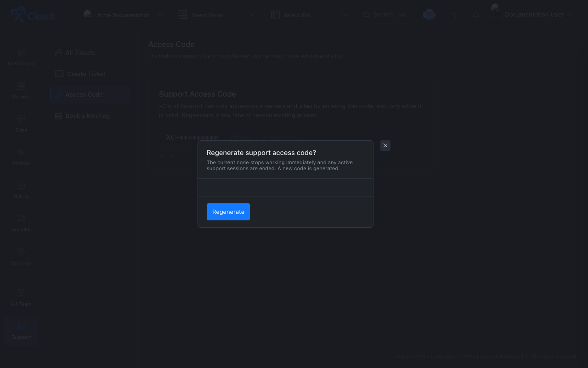Close the regenerate dialog with the X
Viewport: 588px width, 368px height.
click(x=385, y=145)
